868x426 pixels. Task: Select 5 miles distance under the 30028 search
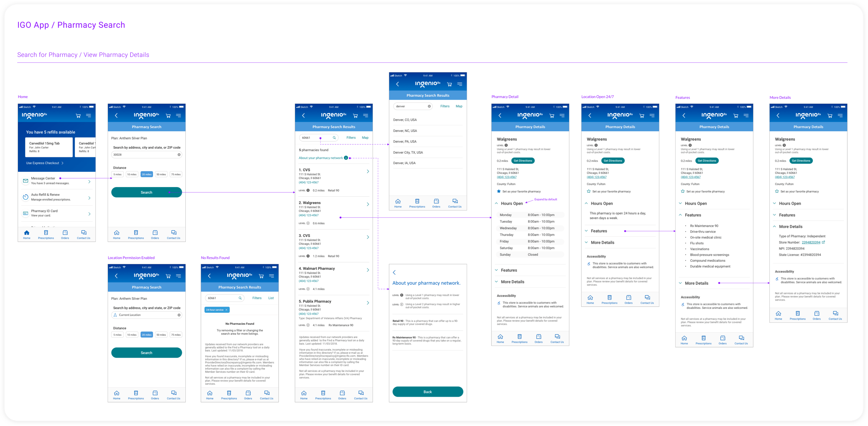tap(117, 174)
